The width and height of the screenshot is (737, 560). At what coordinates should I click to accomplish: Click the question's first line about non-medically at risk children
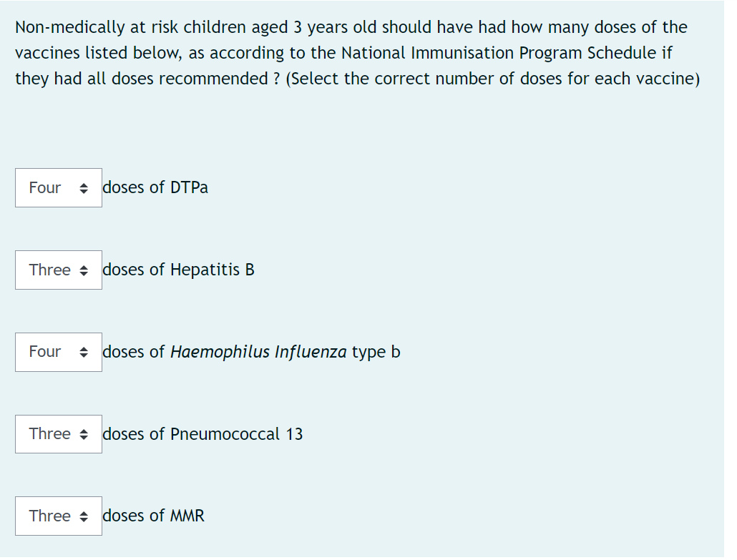click(x=351, y=27)
